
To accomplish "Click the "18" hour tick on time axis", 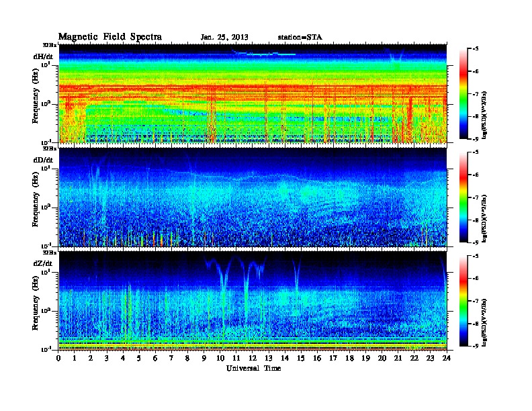I will click(x=349, y=359).
